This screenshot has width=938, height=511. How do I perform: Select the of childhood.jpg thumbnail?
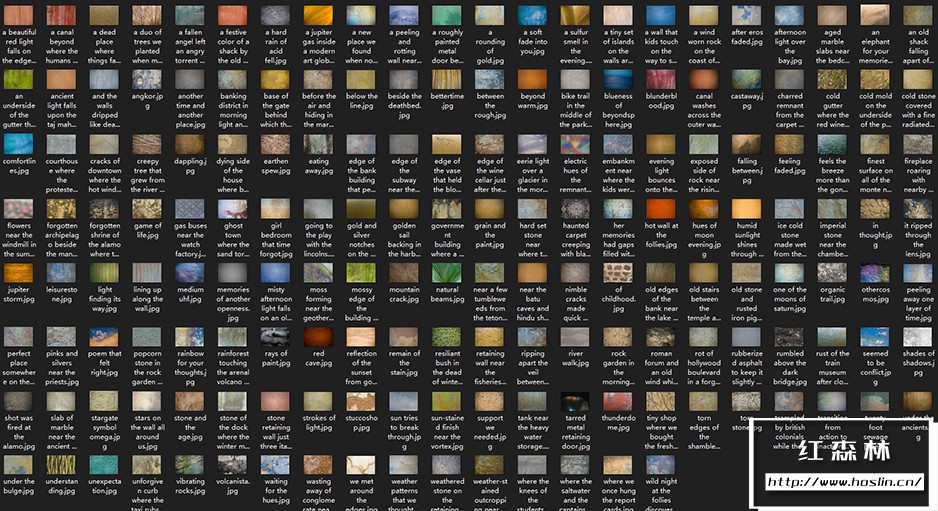pyautogui.click(x=618, y=273)
